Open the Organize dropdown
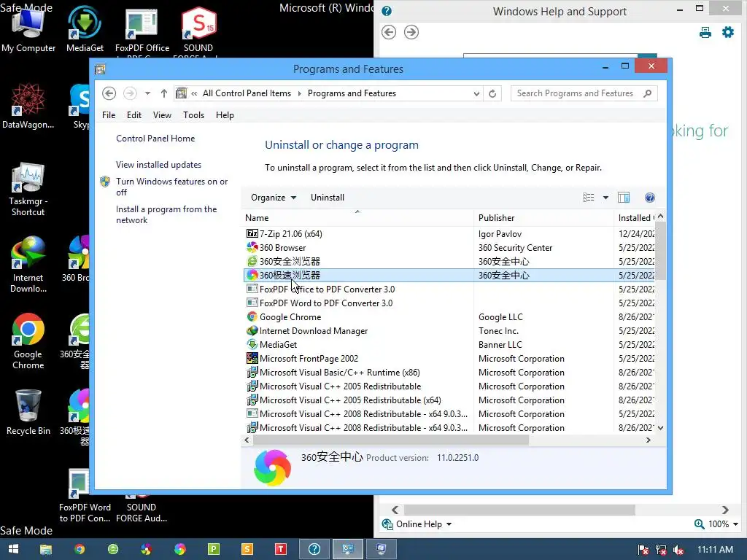 click(274, 198)
